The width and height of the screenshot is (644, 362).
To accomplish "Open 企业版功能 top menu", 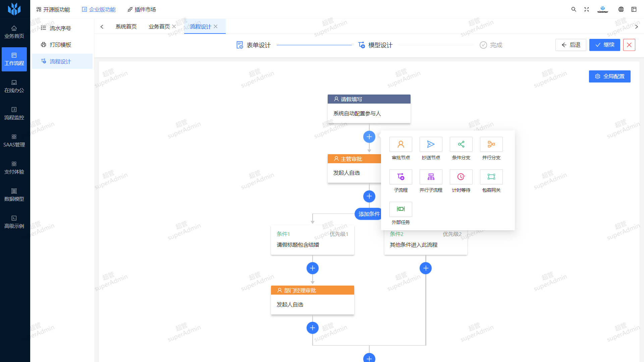I will (x=99, y=9).
